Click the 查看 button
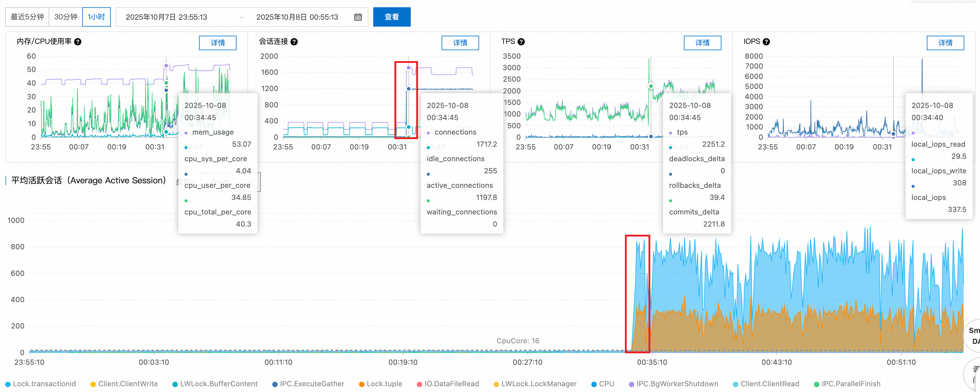Image resolution: width=980 pixels, height=392 pixels. coord(391,17)
